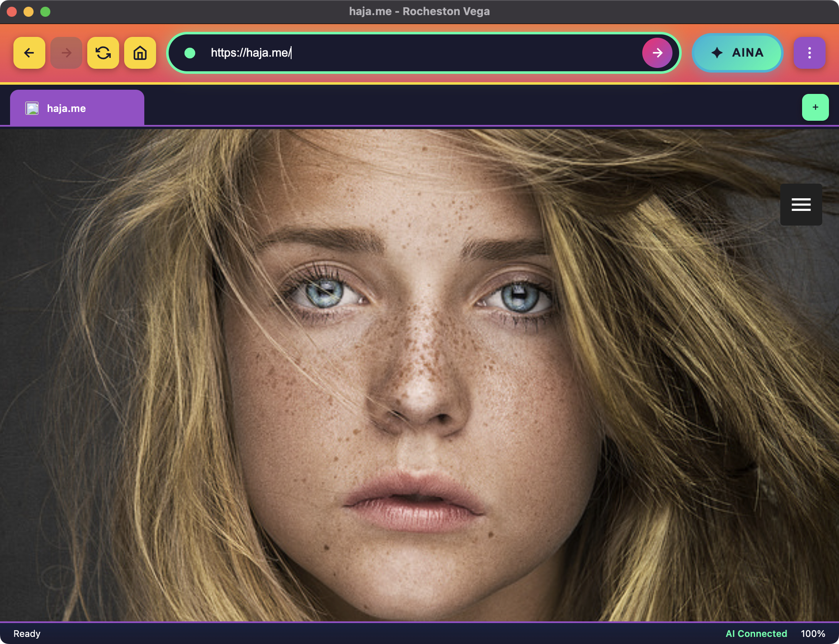Screen dimensions: 839x644
Task: Add a new tab with plus button
Action: (x=815, y=107)
